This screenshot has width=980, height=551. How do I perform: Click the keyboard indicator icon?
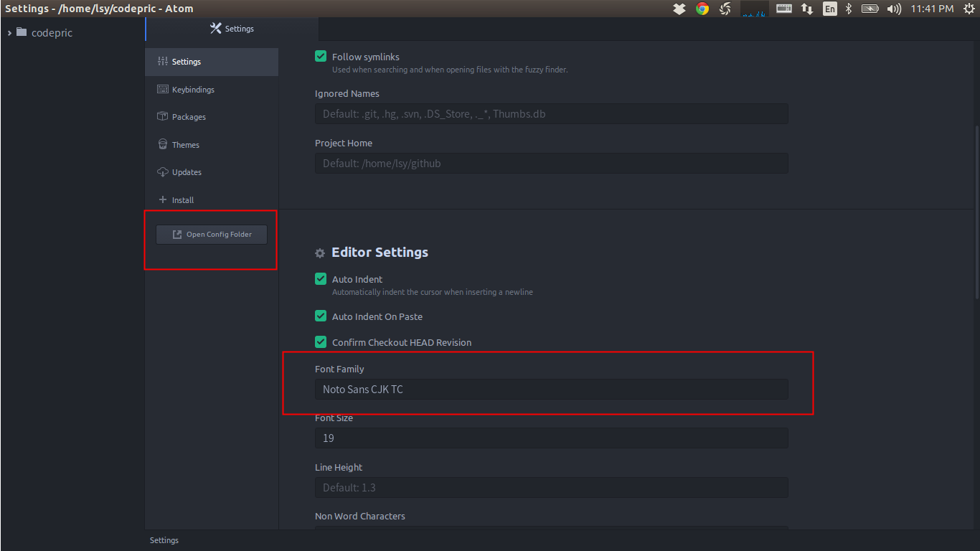pos(784,9)
